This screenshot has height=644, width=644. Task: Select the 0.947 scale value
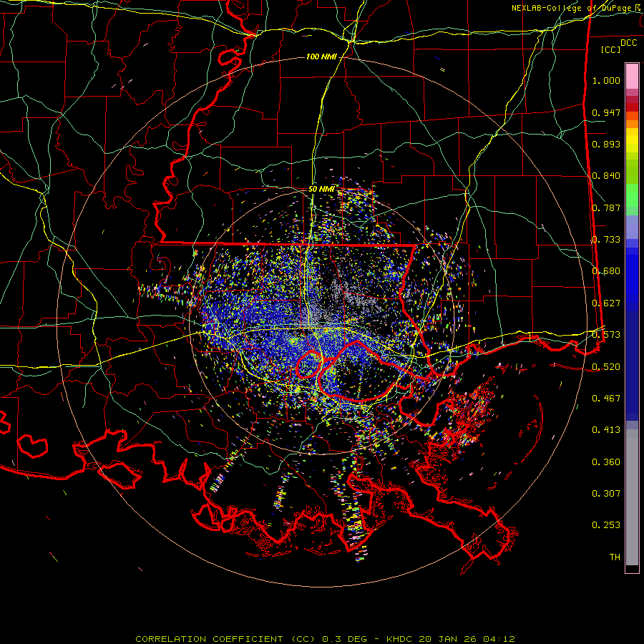pos(606,112)
